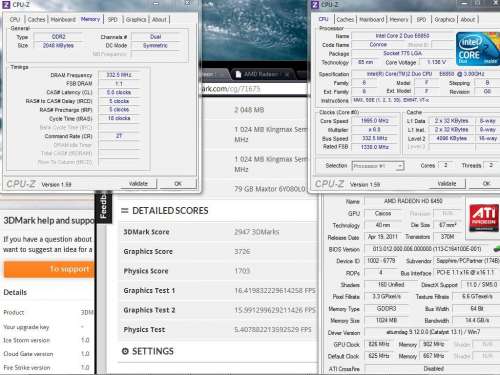Select the Memory tab in left CPU-Z window
500x375 pixels.
(x=90, y=19)
